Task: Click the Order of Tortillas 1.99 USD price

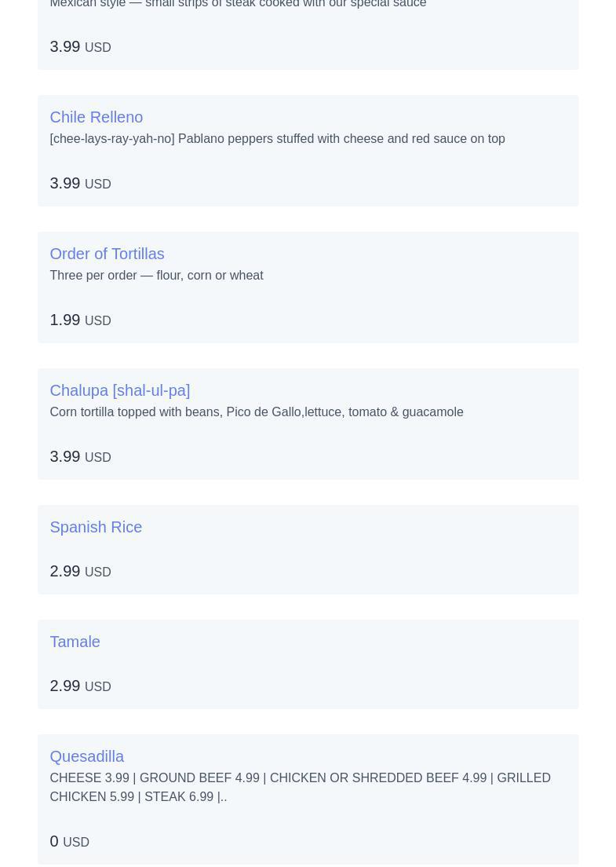Action: pos(80,320)
